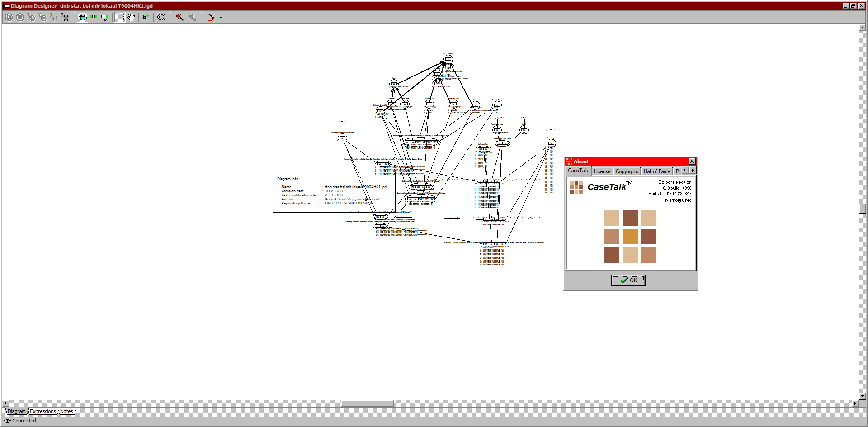This screenshot has width=868, height=427.
Task: Select the hand pan tool
Action: pos(131,17)
